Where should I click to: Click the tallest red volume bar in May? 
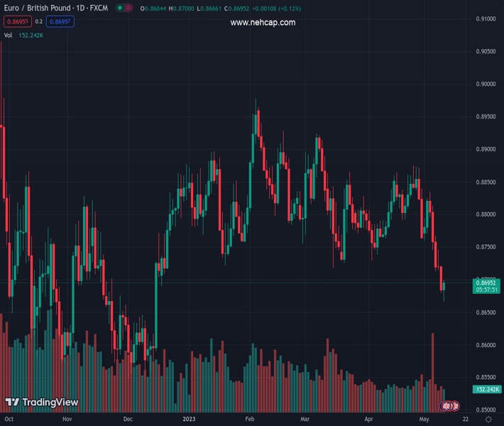432,369
